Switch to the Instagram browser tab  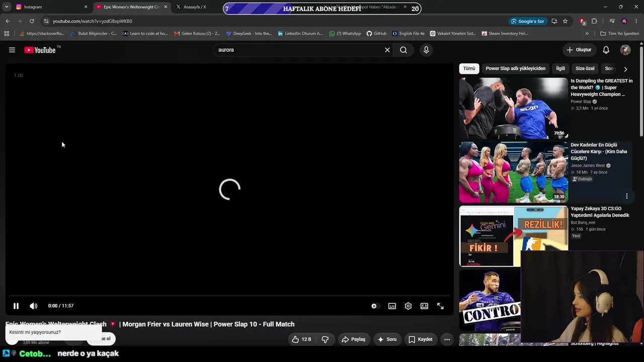(x=49, y=7)
